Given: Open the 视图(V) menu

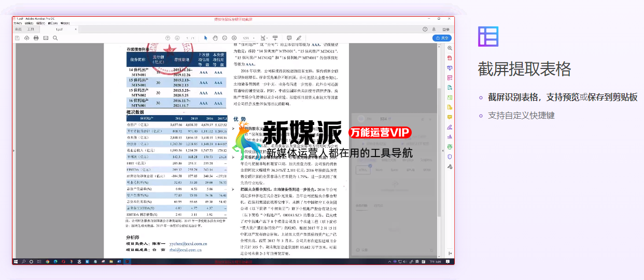Looking at the screenshot, I should click(x=40, y=23).
